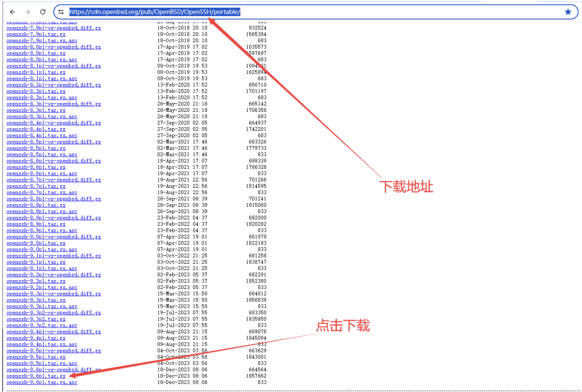Download openssh-8.2p1.tar.gz
Image resolution: width=582 pixels, height=392 pixels.
pos(36,91)
